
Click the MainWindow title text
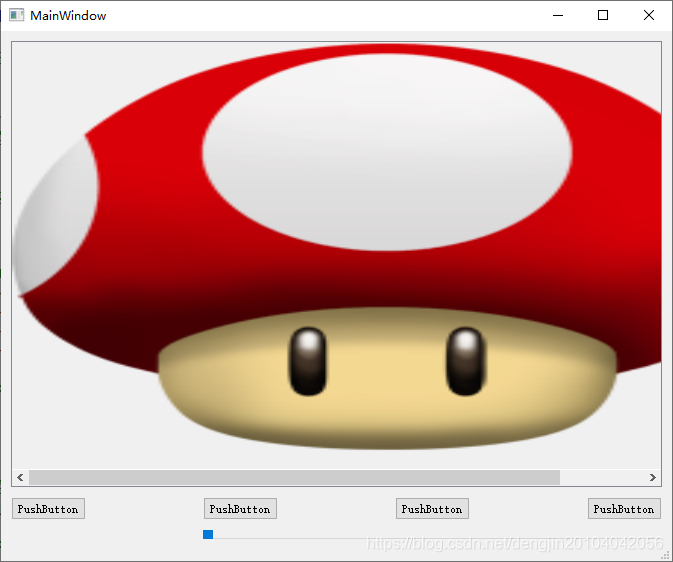click(68, 16)
